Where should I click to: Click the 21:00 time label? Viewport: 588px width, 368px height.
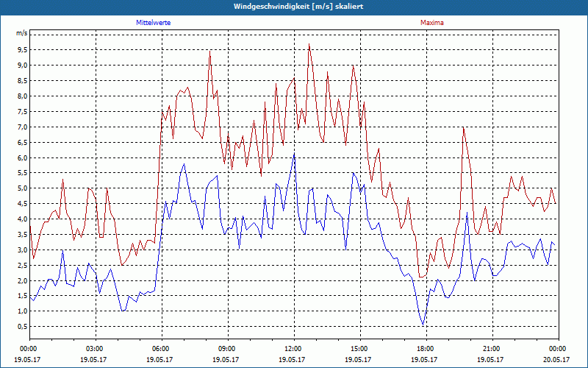coord(492,349)
